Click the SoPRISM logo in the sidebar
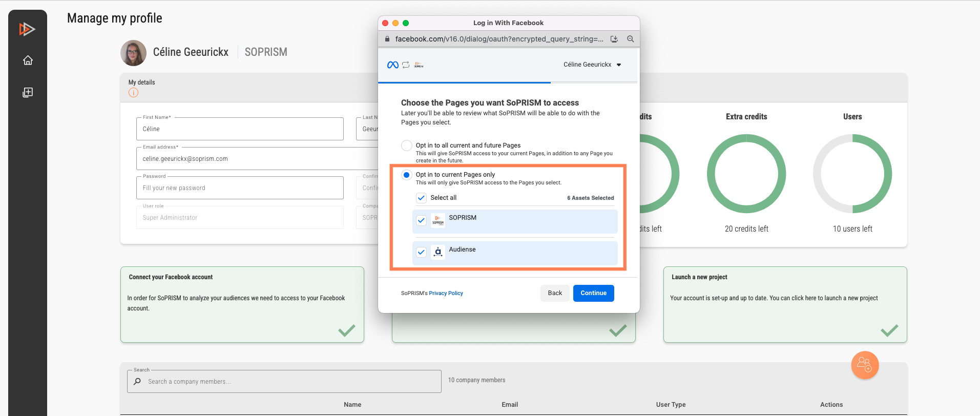 [27, 29]
